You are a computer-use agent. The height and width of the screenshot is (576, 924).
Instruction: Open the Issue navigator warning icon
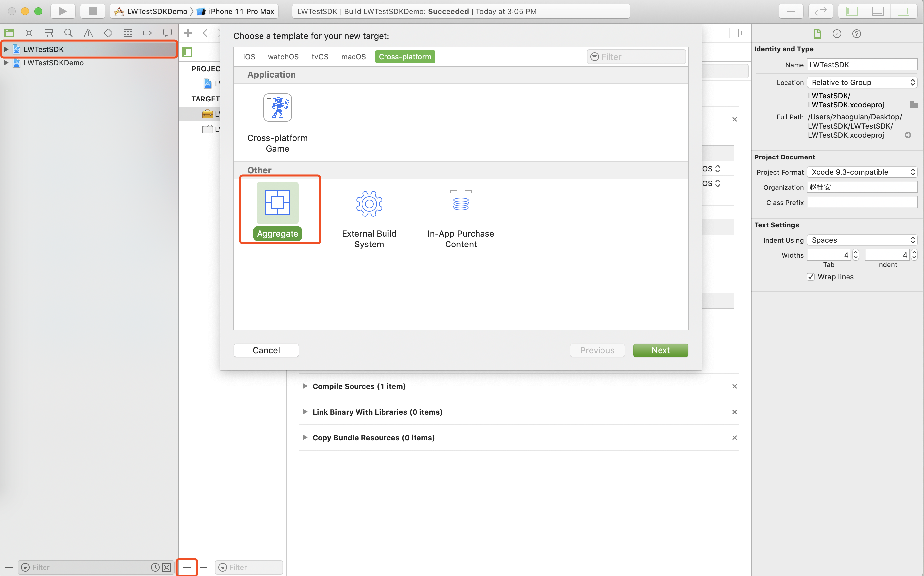click(88, 33)
